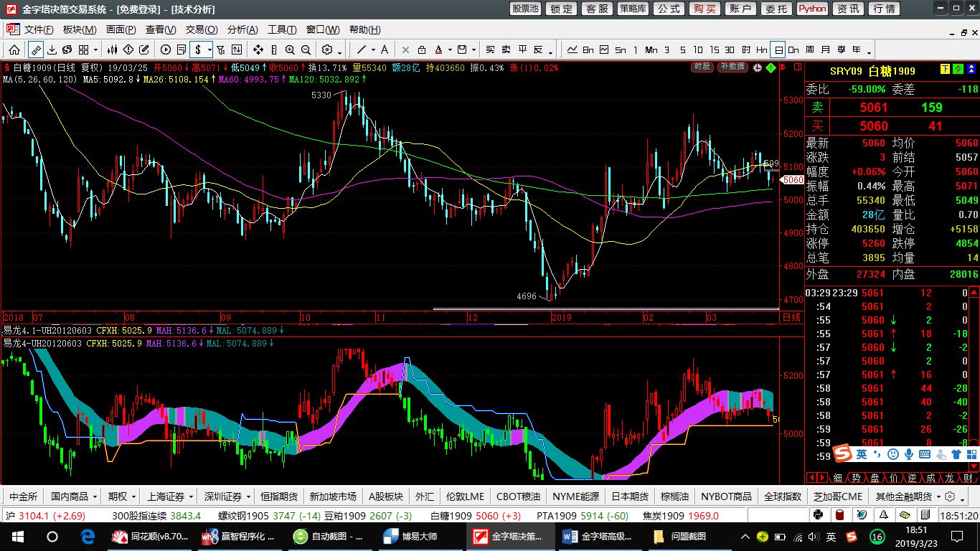This screenshot has width=980, height=551.
Task: Click the 公式 button
Action: pos(669,9)
